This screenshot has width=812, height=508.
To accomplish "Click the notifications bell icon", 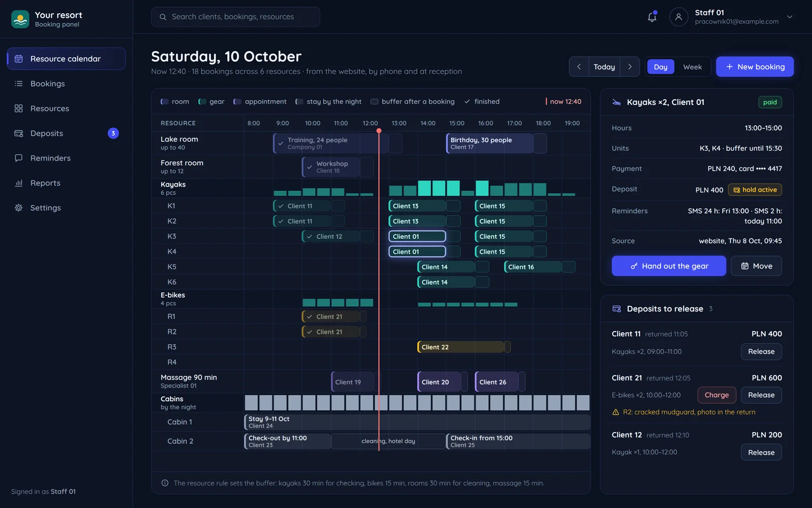I will 652,17.
